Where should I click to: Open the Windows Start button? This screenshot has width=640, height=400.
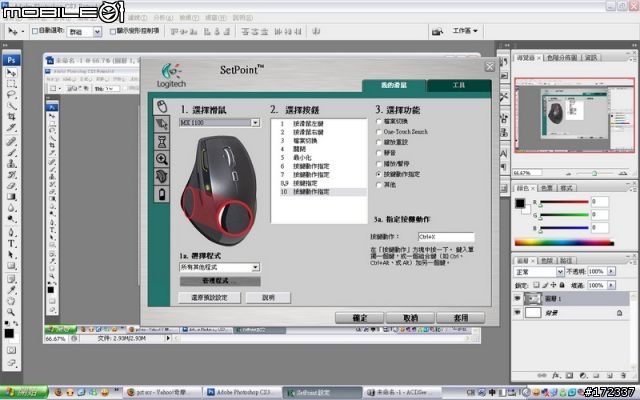[x=24, y=392]
